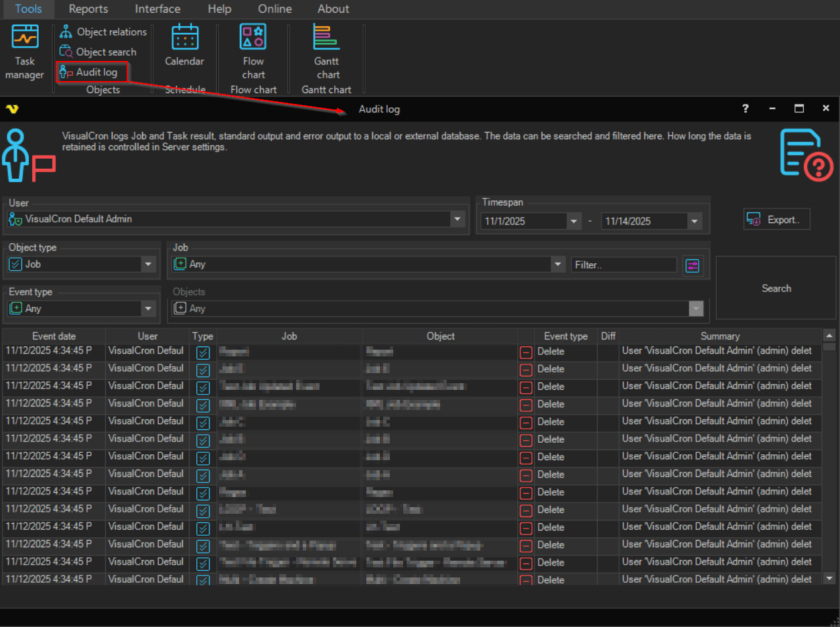840x627 pixels.
Task: Toggle the Type checkbox in first row
Action: tap(203, 352)
